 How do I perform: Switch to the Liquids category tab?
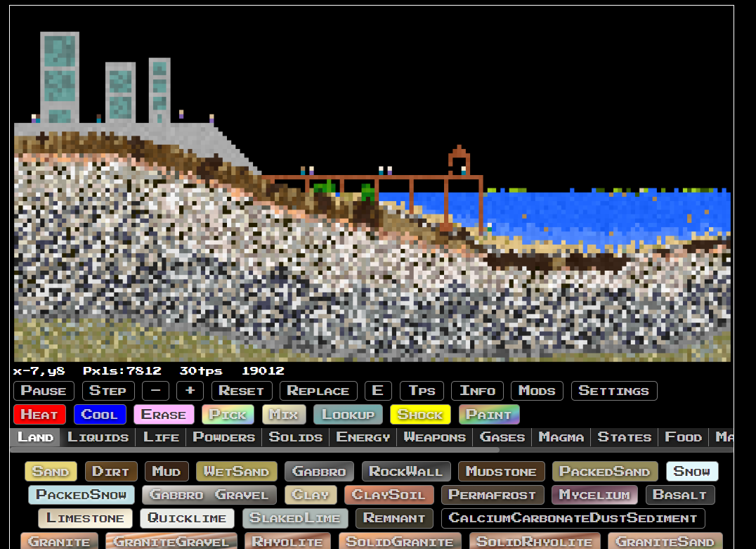pyautogui.click(x=98, y=437)
